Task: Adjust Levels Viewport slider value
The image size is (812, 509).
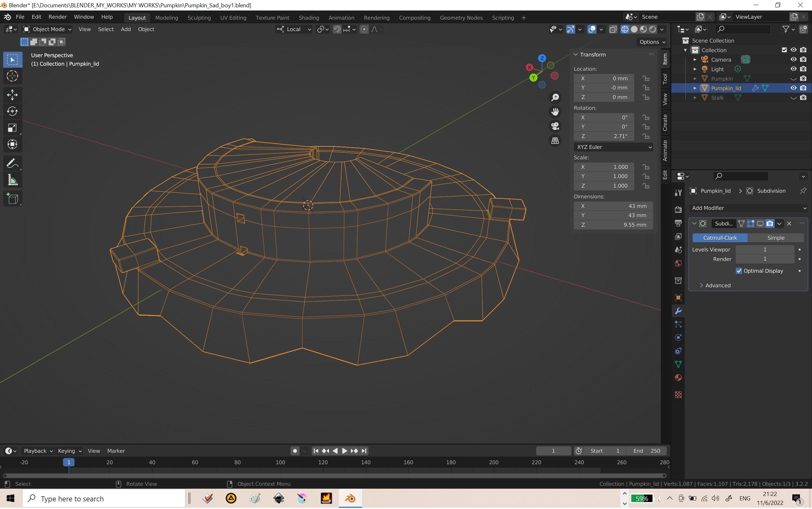Action: pyautogui.click(x=764, y=249)
